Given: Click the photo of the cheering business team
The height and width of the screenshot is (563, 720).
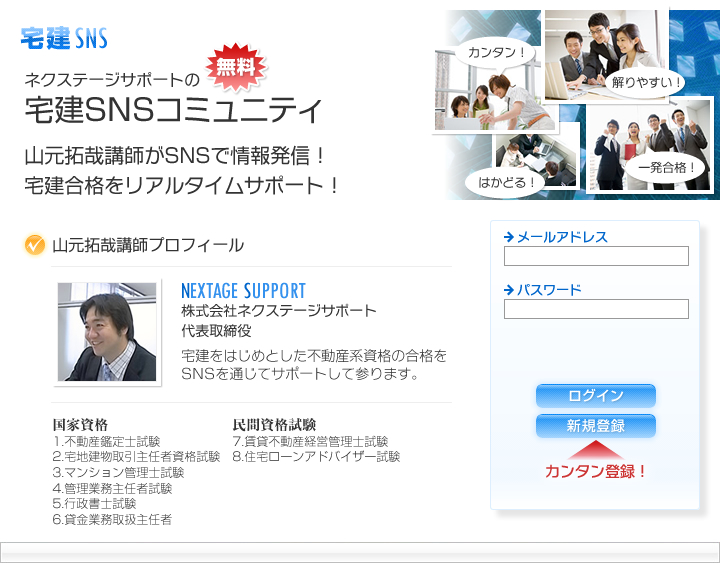Looking at the screenshot, I should [650, 145].
